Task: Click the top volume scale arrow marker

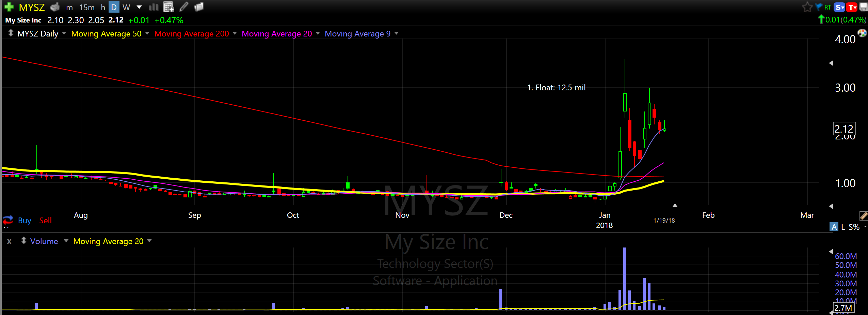Action: (x=831, y=251)
